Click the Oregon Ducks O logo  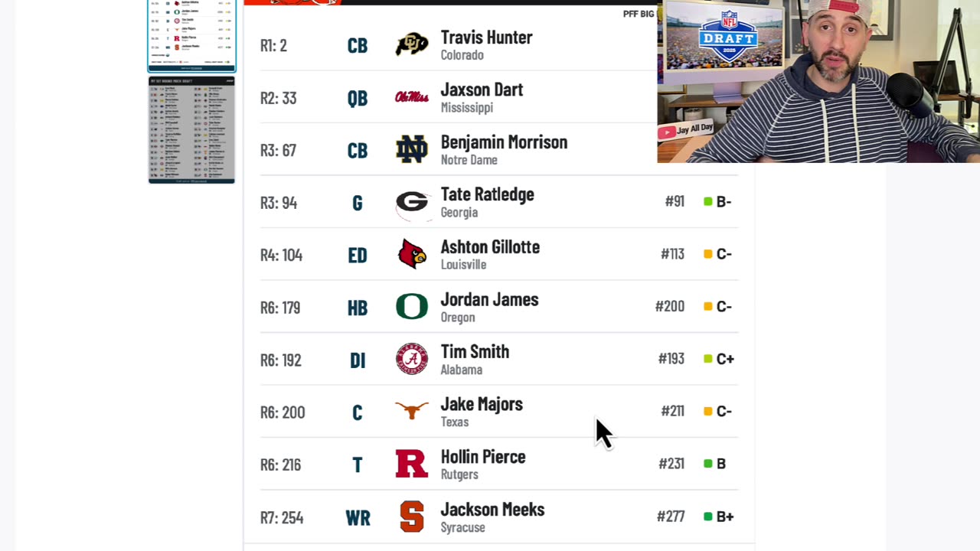pyautogui.click(x=412, y=307)
